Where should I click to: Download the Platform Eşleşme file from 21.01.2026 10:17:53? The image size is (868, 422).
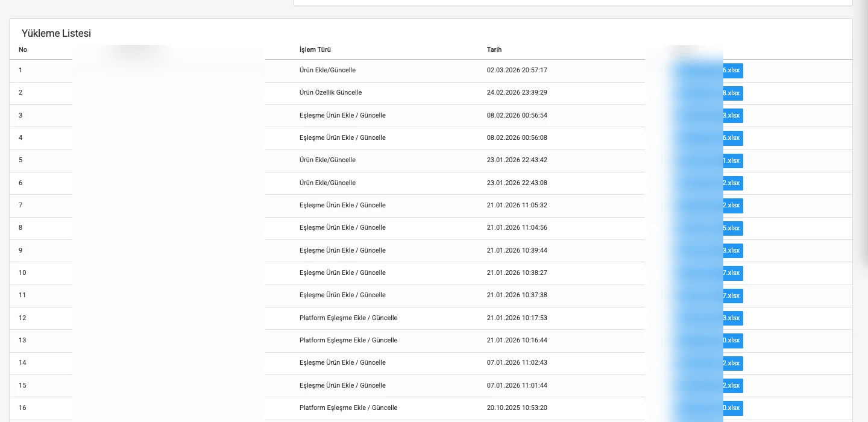[732, 318]
